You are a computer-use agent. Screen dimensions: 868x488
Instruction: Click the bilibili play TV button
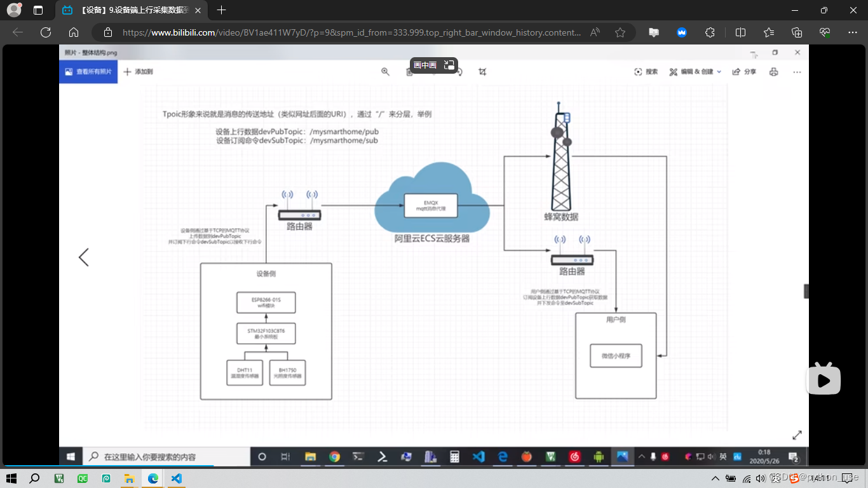tap(824, 379)
